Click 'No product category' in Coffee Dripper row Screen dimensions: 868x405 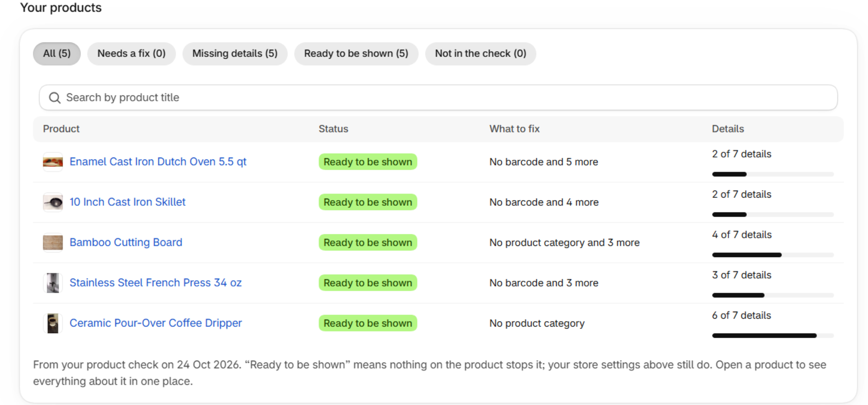537,323
